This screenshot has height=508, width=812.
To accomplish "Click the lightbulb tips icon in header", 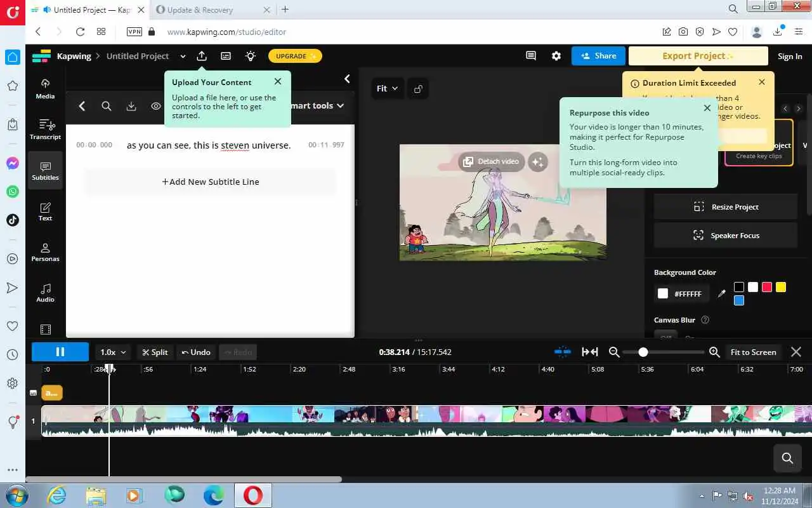I will [x=251, y=56].
